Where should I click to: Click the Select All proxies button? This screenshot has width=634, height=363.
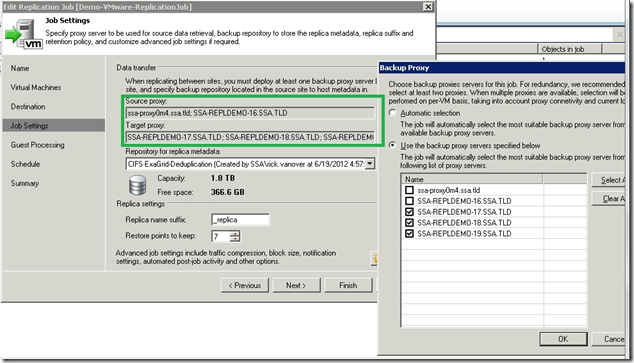609,180
